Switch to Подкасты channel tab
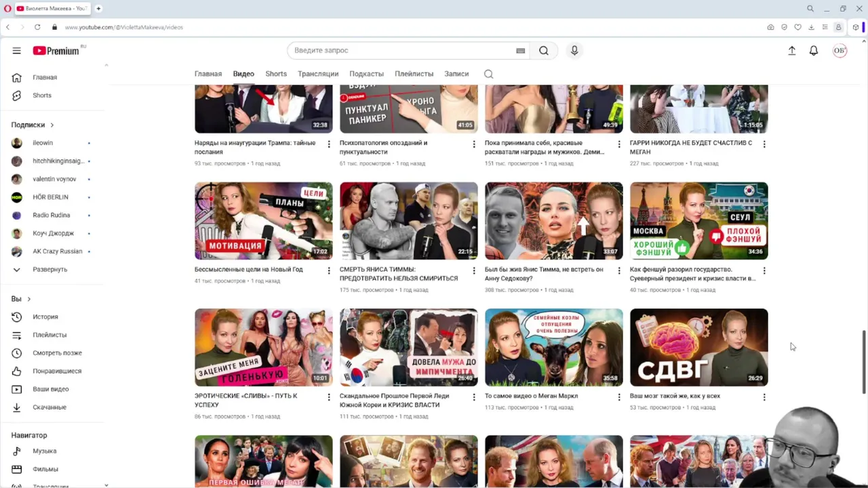The height and width of the screenshot is (488, 868). coord(366,74)
